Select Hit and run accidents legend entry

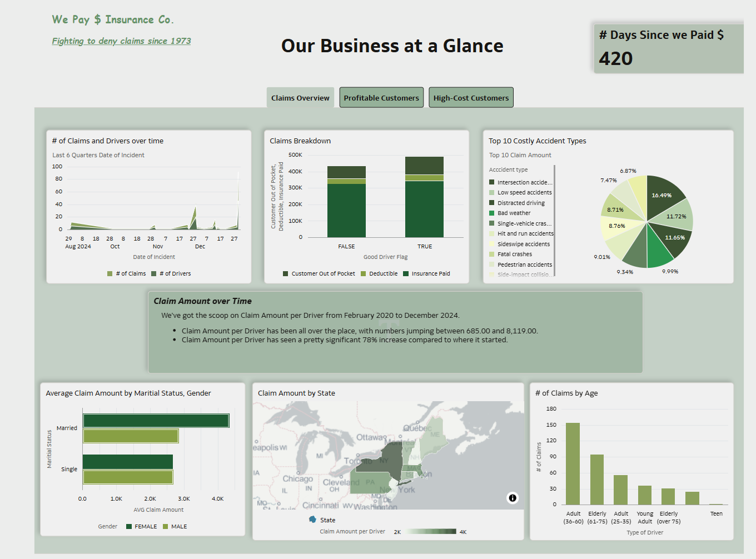click(521, 233)
